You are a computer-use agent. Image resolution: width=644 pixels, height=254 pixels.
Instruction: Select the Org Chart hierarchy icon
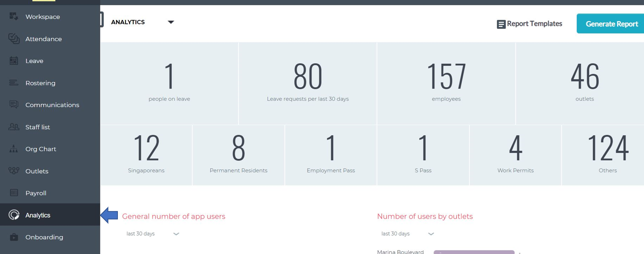[x=14, y=149]
